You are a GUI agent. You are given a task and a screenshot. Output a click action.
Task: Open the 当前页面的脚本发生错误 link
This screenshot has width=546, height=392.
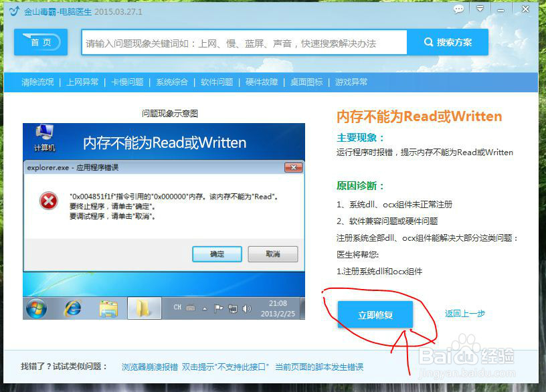319,367
